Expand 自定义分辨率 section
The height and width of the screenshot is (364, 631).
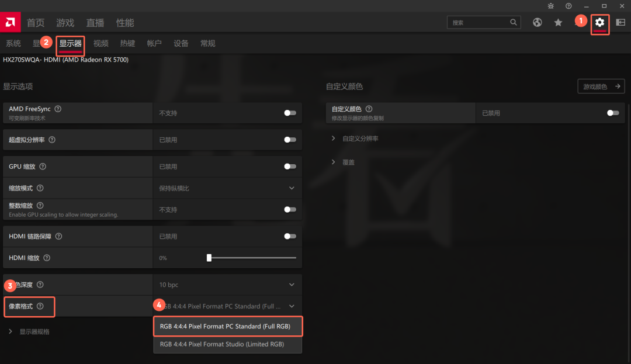tap(355, 138)
